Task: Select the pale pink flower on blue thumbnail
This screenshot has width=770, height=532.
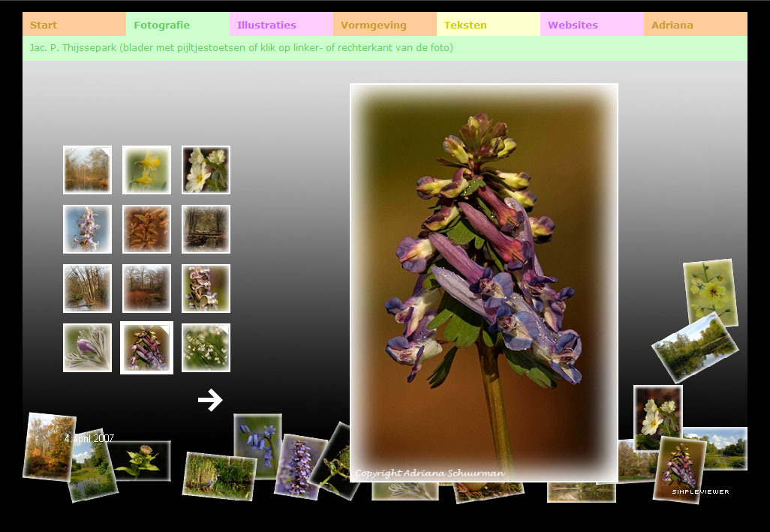Action: [x=87, y=229]
